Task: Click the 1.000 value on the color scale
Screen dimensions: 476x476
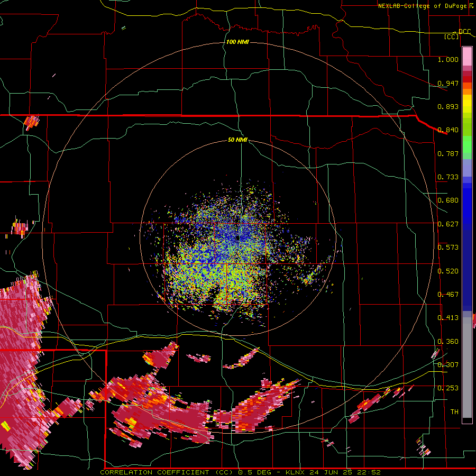Action: point(448,59)
